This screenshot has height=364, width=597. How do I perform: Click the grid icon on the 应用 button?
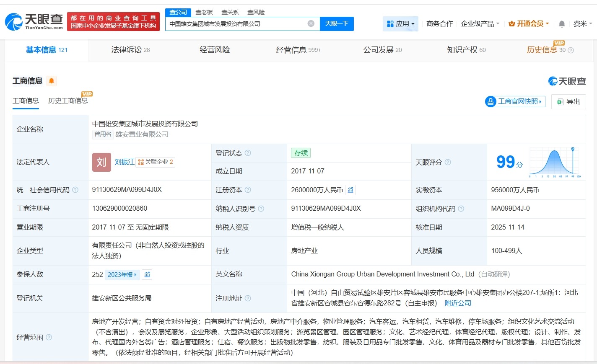point(390,24)
